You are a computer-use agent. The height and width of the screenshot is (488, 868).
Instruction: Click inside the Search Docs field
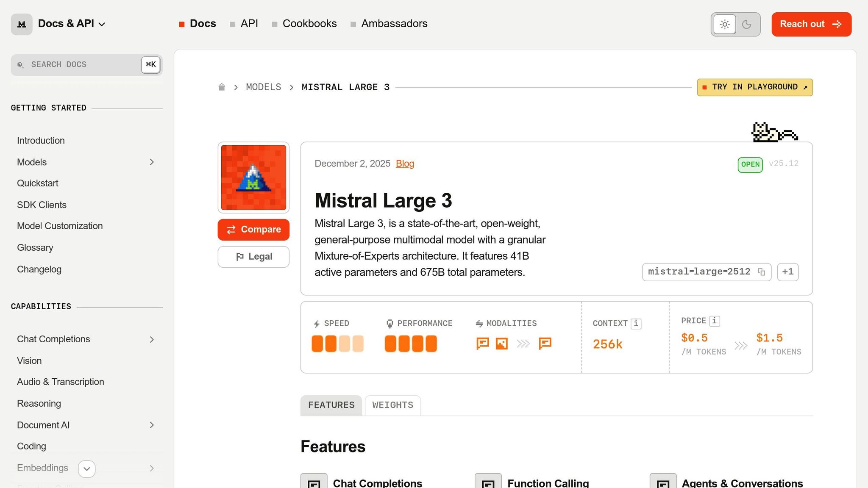point(76,64)
